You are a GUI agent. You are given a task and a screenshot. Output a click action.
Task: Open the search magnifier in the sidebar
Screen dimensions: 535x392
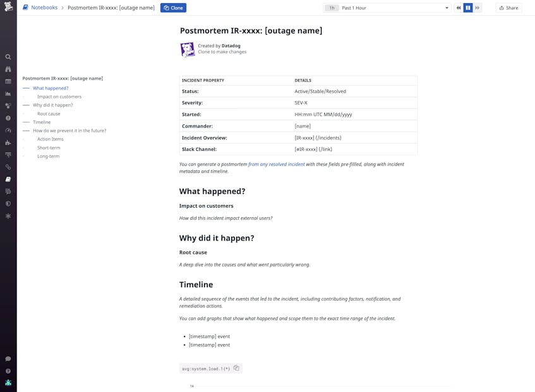coord(8,57)
